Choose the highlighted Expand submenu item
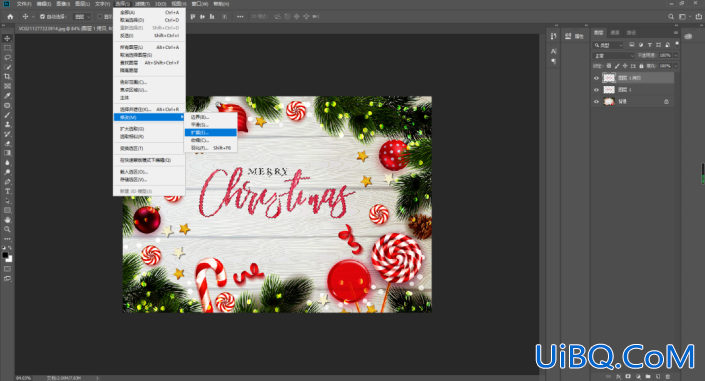The image size is (705, 381). click(x=210, y=132)
